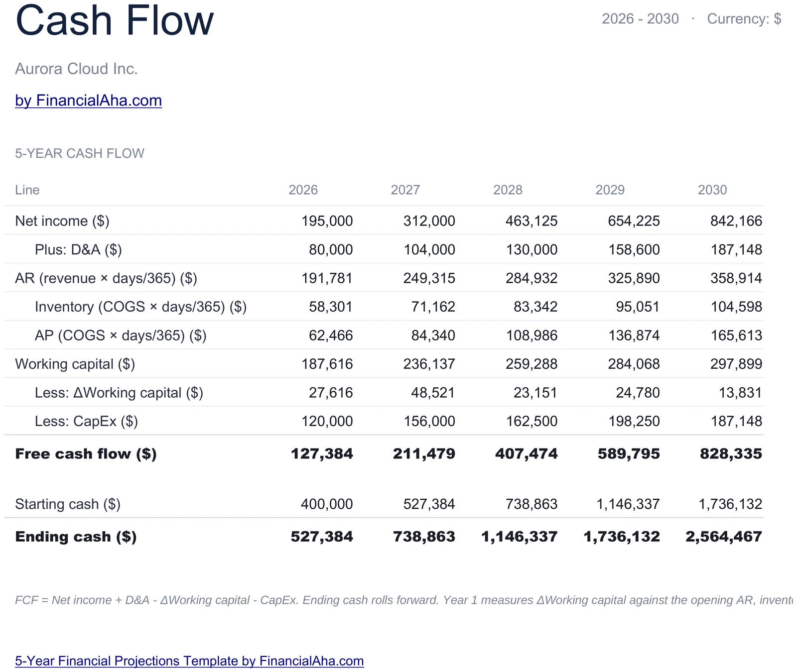This screenshot has width=797, height=672.
Task: Click the 2026 column header
Action: pos(303,190)
